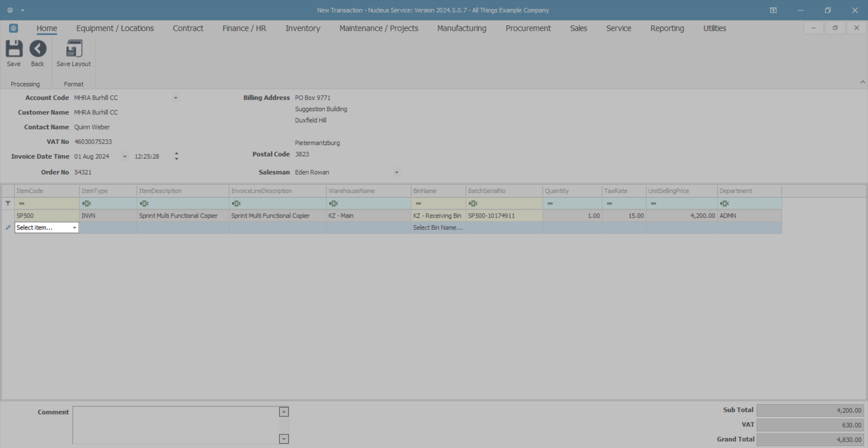Open the Reporting tab
868x448 pixels.
click(667, 28)
